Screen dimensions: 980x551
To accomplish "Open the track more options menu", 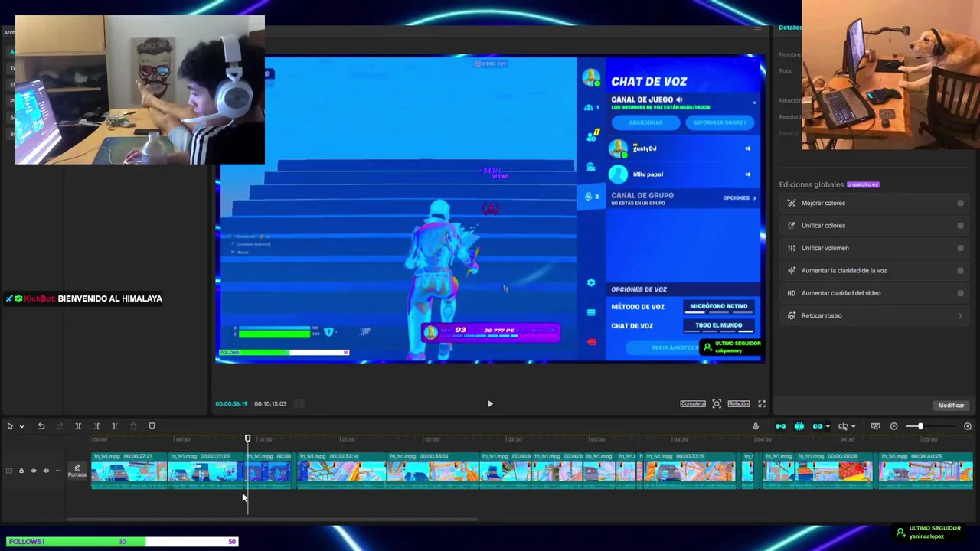I will coord(58,471).
